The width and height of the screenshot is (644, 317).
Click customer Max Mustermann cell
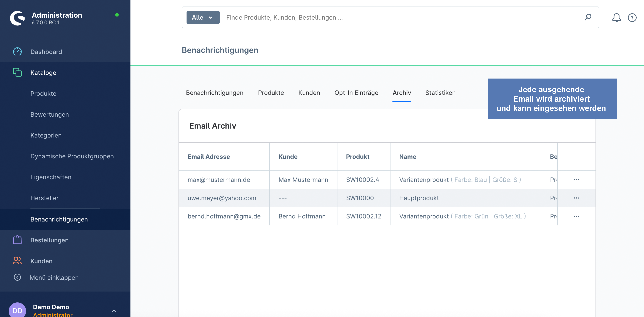tap(303, 180)
